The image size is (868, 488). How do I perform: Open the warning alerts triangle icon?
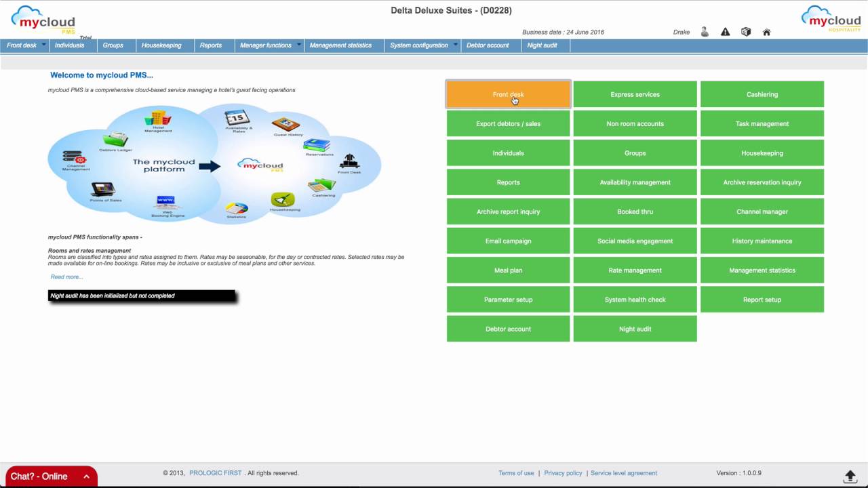(x=726, y=32)
